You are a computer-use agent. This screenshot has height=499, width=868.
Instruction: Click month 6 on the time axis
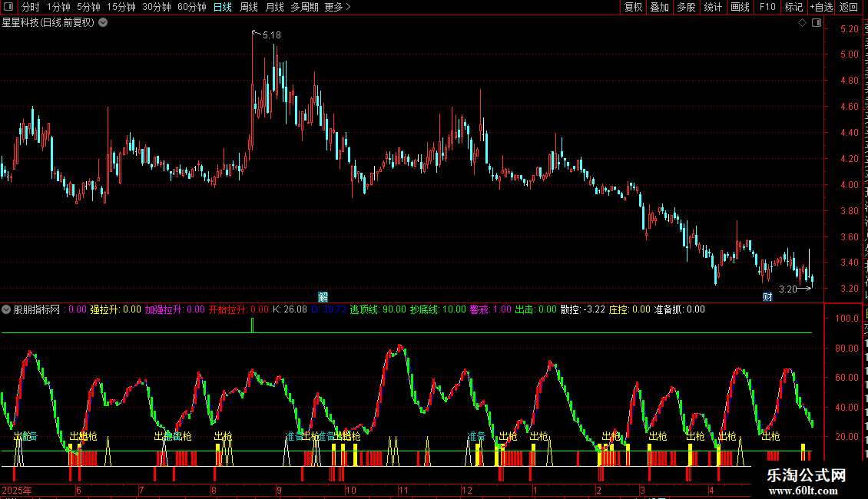[78, 490]
